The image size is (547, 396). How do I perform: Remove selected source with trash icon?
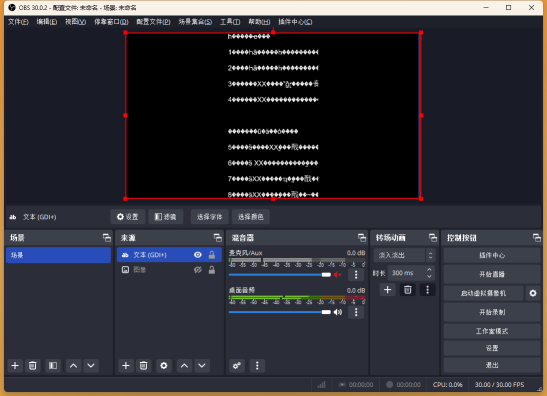tap(143, 366)
